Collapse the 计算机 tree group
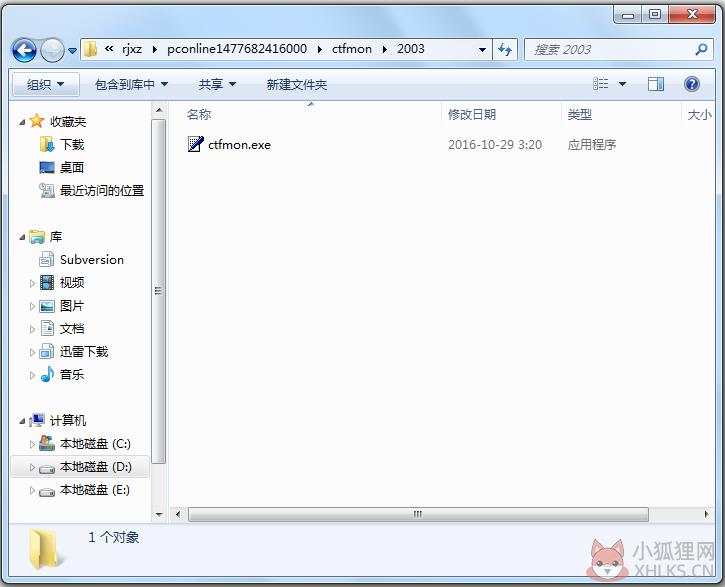Screen dimensions: 725x587 [22, 421]
